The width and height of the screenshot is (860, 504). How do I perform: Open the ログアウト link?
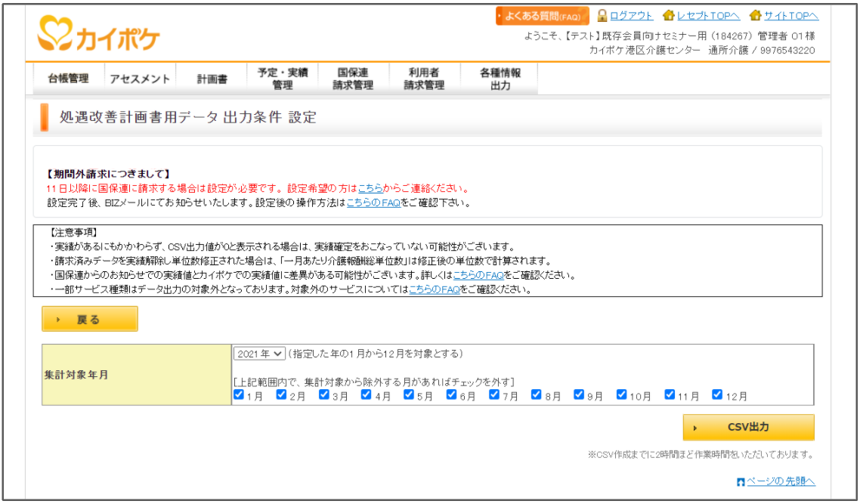pos(631,15)
